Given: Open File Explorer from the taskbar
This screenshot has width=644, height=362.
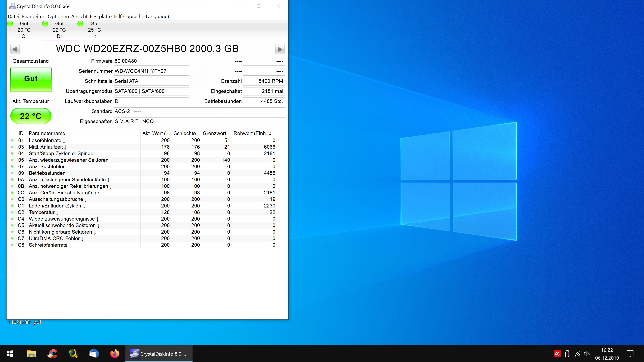Looking at the screenshot, I should click(31, 353).
